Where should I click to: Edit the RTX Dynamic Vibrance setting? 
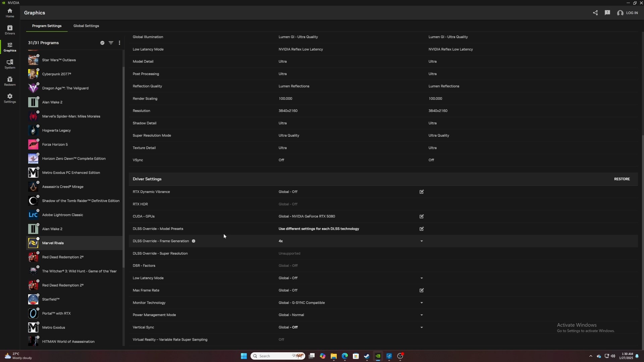(x=422, y=192)
